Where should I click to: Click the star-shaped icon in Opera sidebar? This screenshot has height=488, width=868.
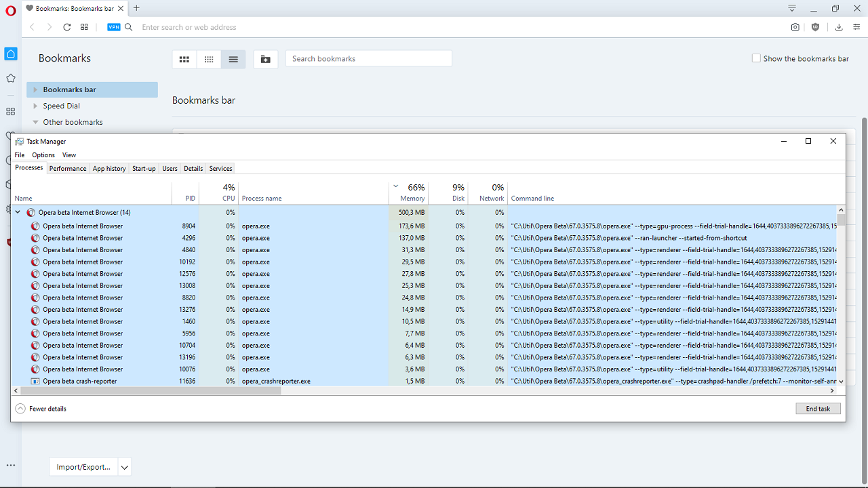pos(10,78)
